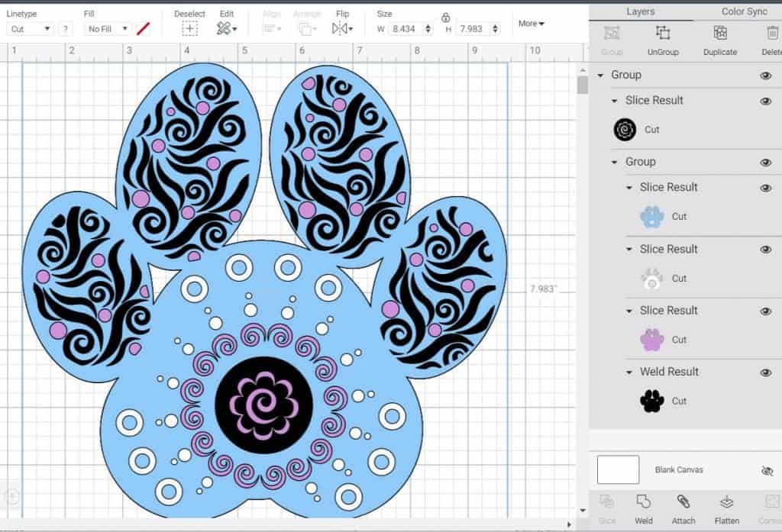Viewport: 782px width, 532px height.
Task: Toggle the size aspect ratio lock
Action: point(445,18)
